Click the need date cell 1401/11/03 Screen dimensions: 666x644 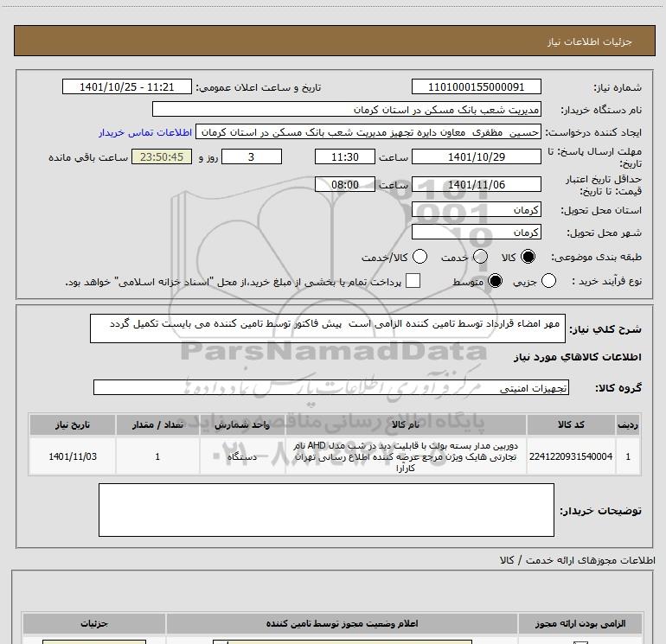pyautogui.click(x=73, y=456)
